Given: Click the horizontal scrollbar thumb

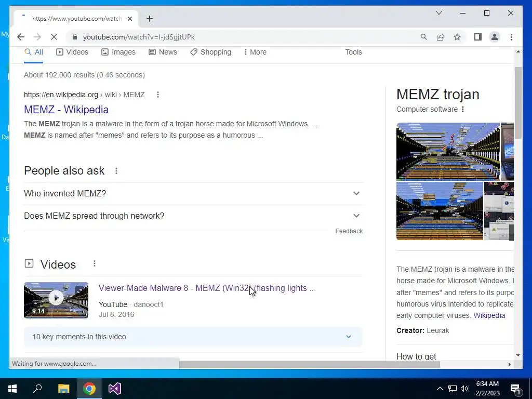Looking at the screenshot, I should [310, 364].
